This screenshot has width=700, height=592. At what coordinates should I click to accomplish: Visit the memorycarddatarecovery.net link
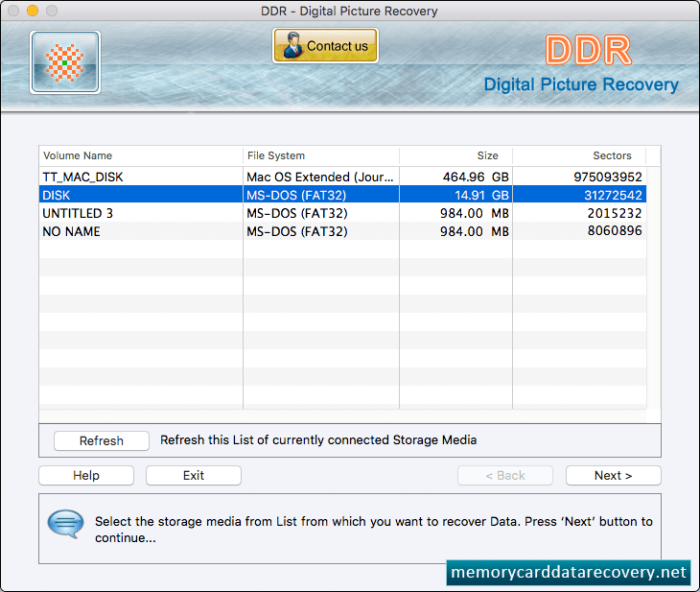click(569, 573)
